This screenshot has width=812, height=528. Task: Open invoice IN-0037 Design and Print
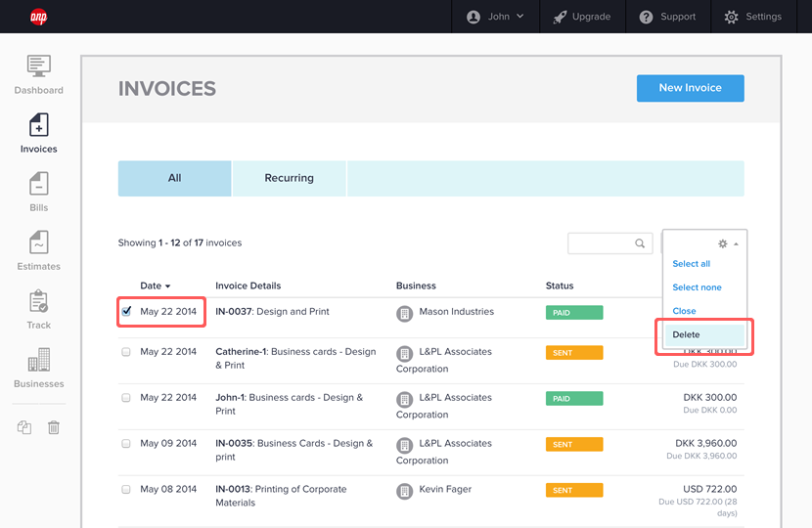pos(272,312)
